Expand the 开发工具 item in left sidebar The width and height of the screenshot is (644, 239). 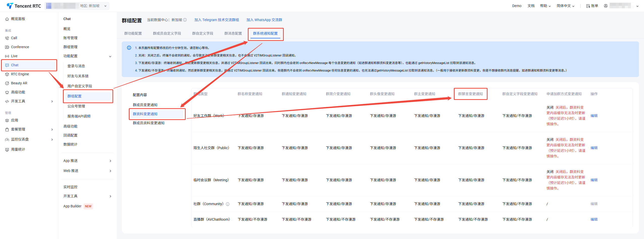(29, 101)
